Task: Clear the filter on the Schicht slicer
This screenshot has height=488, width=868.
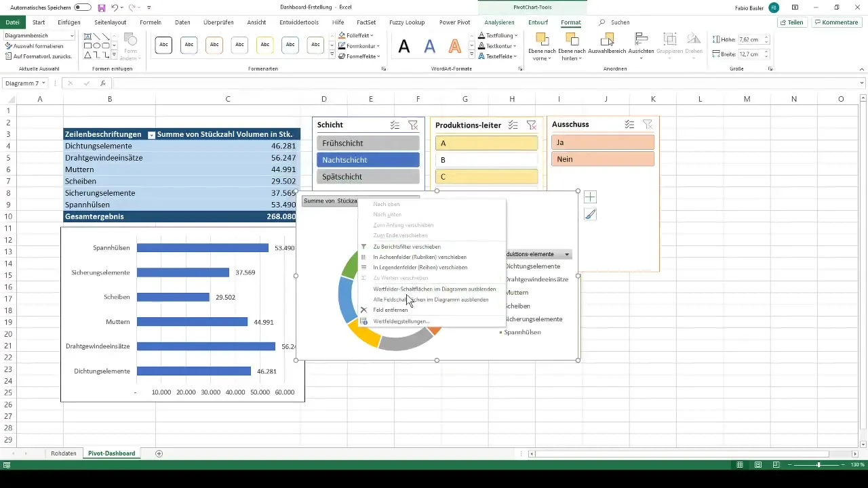Action: click(413, 125)
